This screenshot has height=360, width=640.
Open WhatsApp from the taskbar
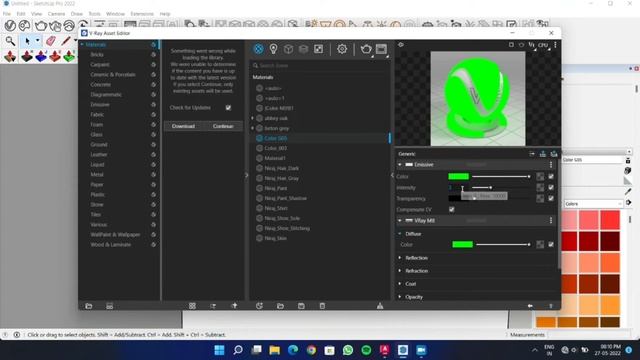(x=348, y=350)
